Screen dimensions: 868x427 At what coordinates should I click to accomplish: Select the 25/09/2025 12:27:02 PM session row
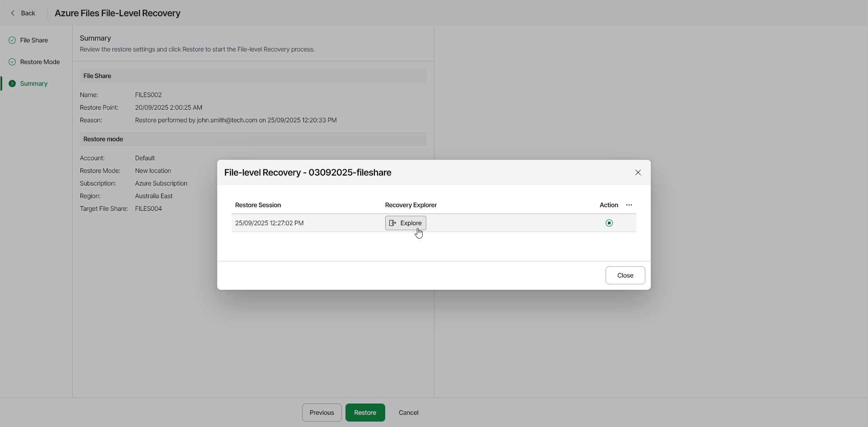[270, 223]
